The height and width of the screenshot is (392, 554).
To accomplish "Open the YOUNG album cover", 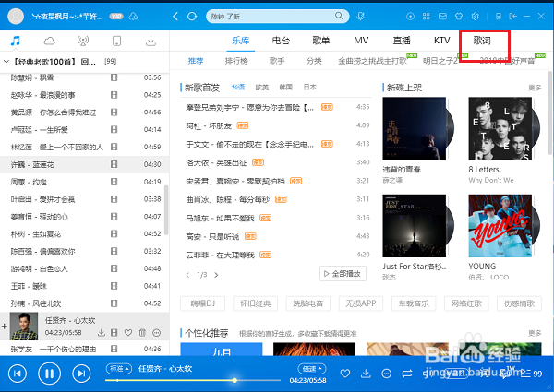I will point(500,226).
